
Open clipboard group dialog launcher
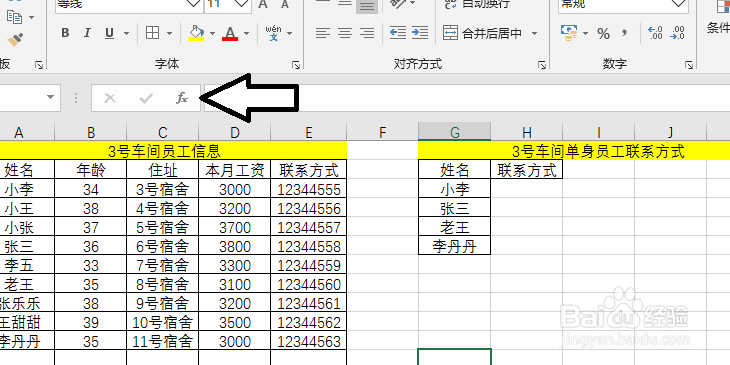[x=39, y=65]
